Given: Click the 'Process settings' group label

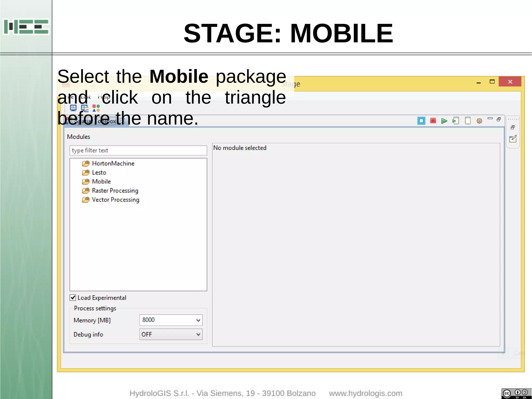Looking at the screenshot, I should [95, 308].
